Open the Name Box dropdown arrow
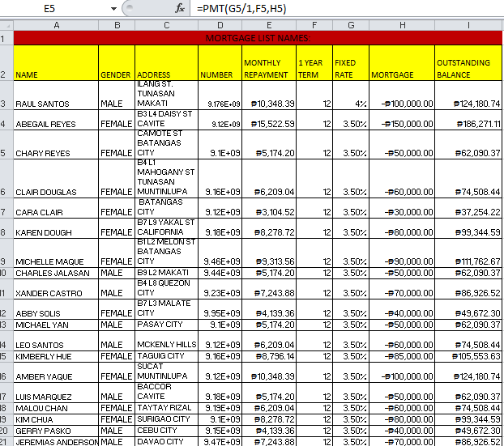The height and width of the screenshot is (446, 504). [113, 9]
